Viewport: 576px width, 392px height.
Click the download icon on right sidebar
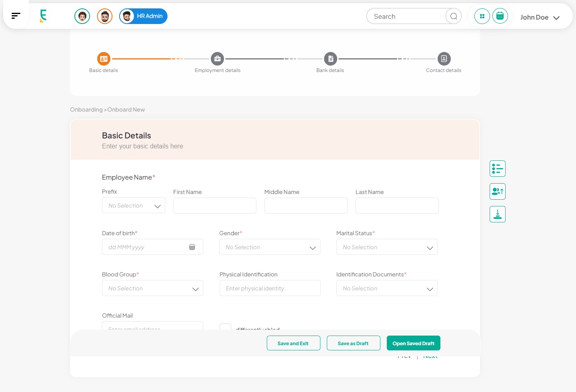point(497,214)
